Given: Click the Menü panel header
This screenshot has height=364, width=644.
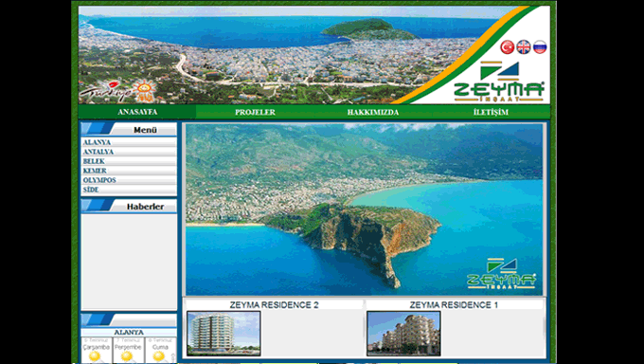Looking at the screenshot, I should [129, 130].
